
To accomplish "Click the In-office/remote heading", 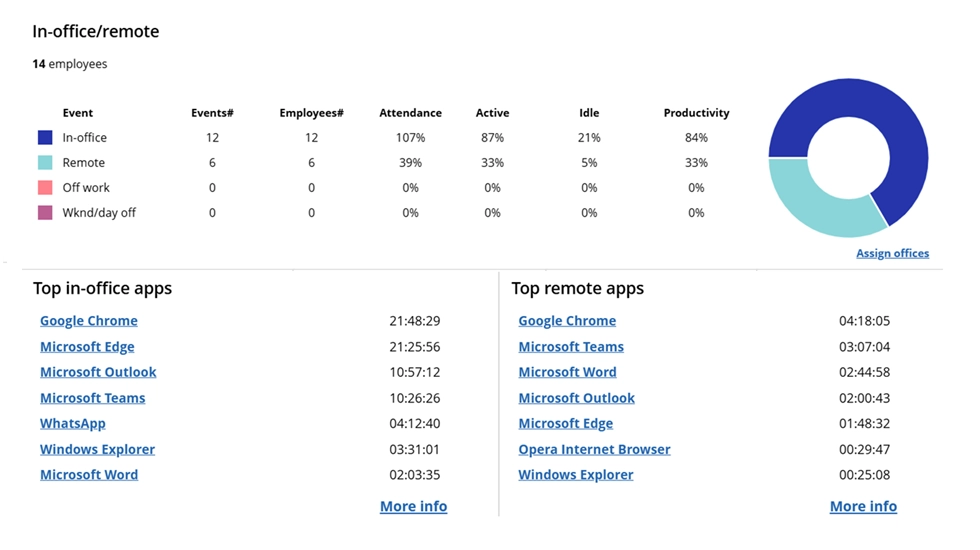I will click(x=96, y=31).
